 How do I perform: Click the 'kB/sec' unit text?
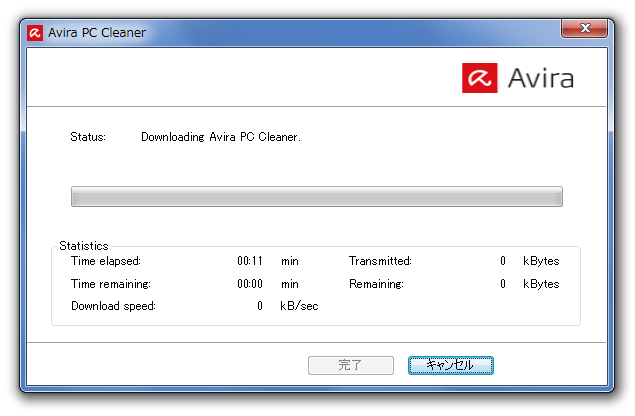click(x=299, y=306)
